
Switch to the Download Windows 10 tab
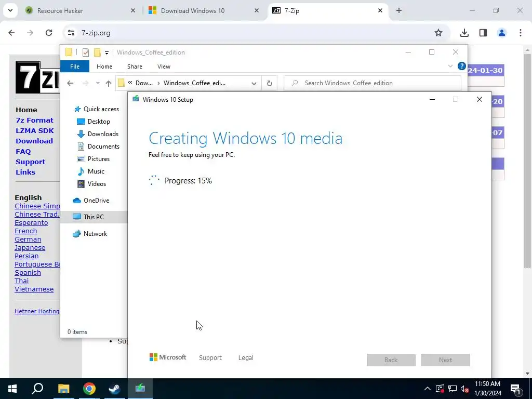(204, 10)
